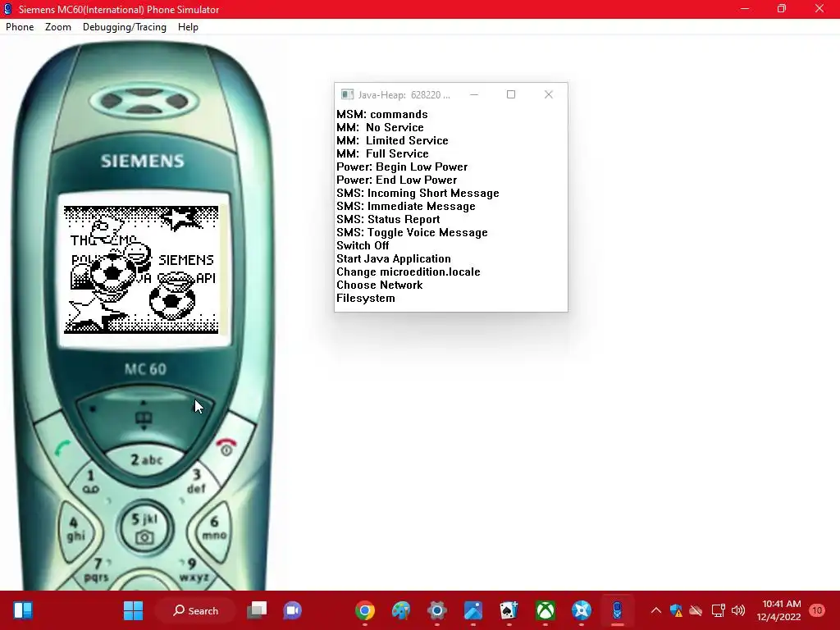The image size is (840, 630).
Task: Tap the '7 pqrs' phone key
Action: [97, 571]
